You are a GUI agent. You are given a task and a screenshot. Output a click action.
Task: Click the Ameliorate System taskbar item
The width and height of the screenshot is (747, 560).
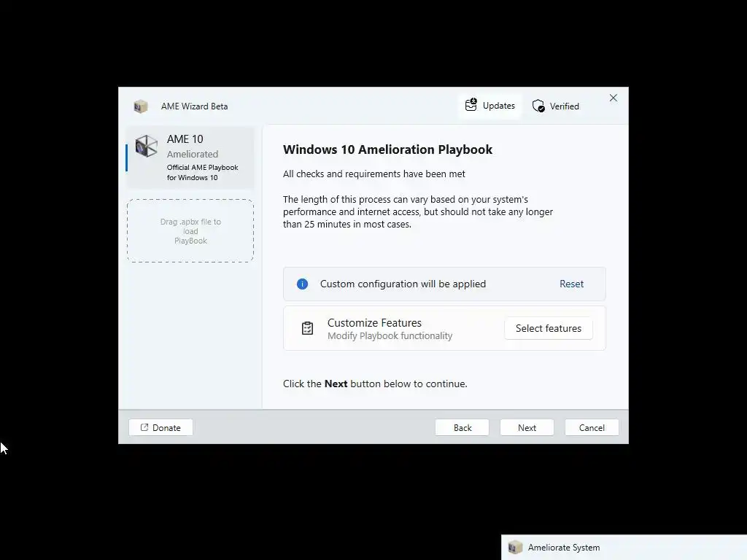[x=624, y=547]
